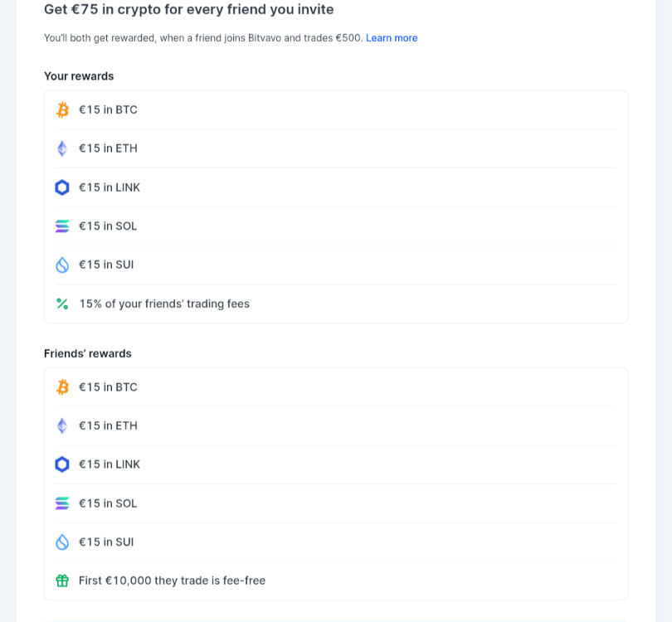
Task: Click the Solana icon in Friends' rewards
Action: (62, 503)
